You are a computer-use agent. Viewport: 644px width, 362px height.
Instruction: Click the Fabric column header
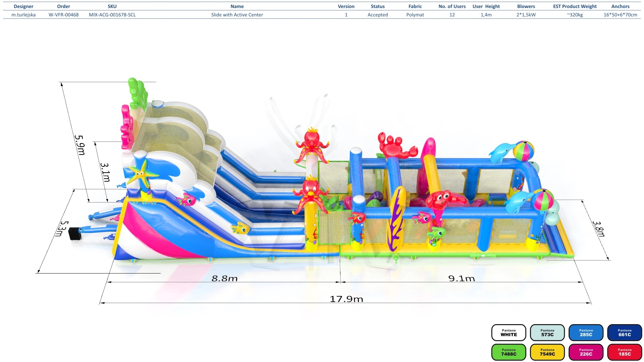click(415, 6)
